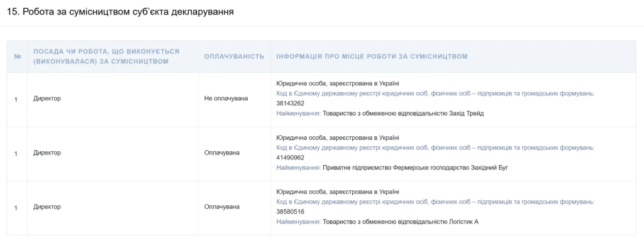644x248 pixels.
Task: Click "Юридична особа" line above code 38143262
Action: pyautogui.click(x=338, y=84)
